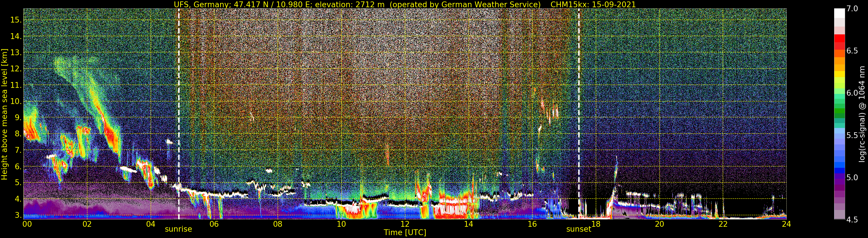This screenshot has height=238, width=868.
Task: Click the '7.' height axis tick label
Action: pos(18,150)
